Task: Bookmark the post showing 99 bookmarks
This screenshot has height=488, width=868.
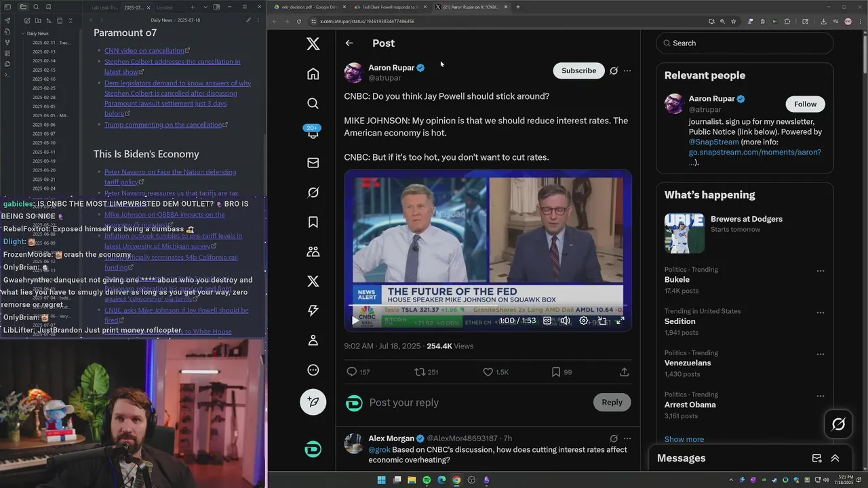Action: click(555, 372)
